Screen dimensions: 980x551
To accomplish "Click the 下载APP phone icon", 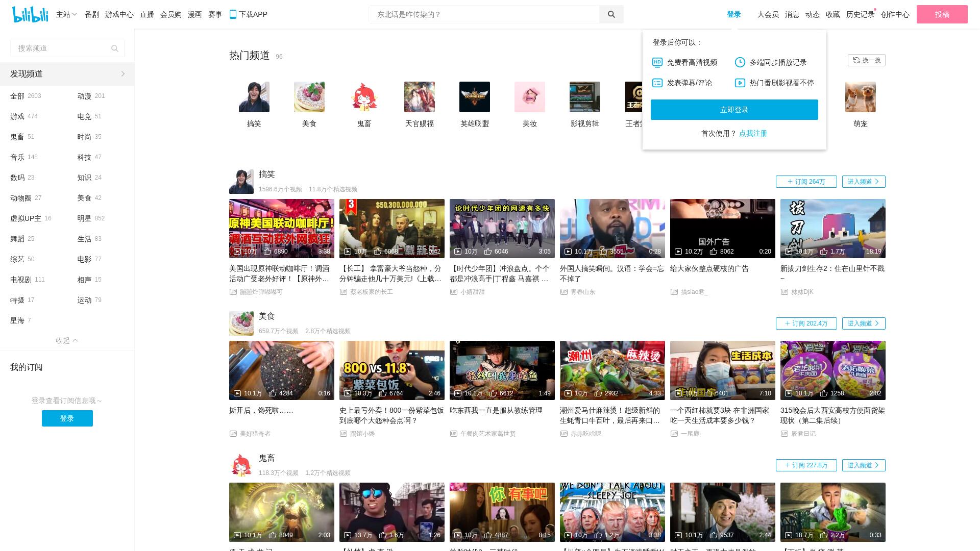I will click(x=233, y=14).
